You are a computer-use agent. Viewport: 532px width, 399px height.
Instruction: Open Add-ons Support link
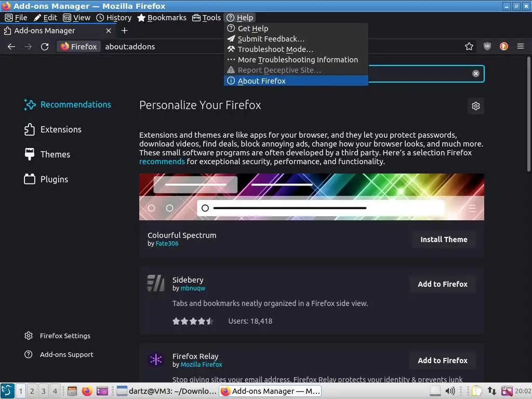[59, 354]
